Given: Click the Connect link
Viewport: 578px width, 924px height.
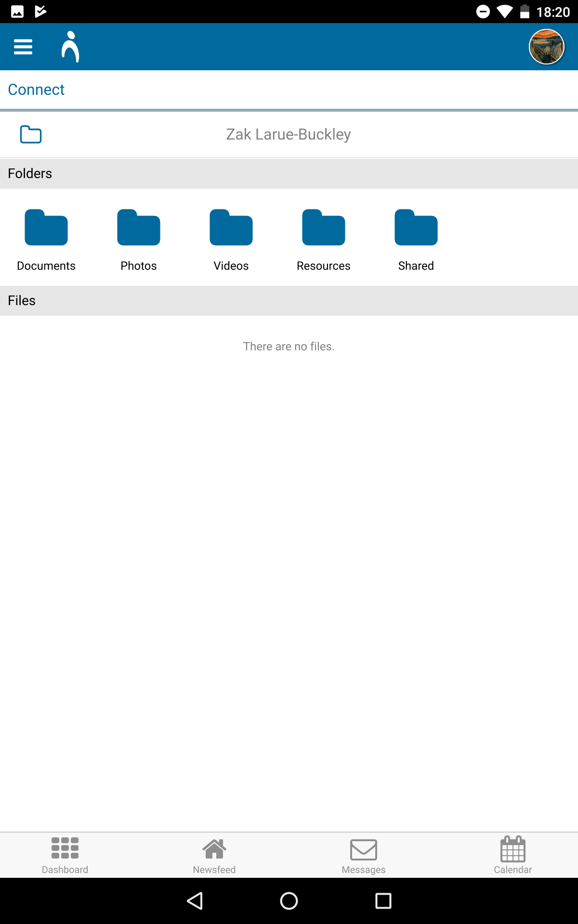Looking at the screenshot, I should [x=36, y=90].
